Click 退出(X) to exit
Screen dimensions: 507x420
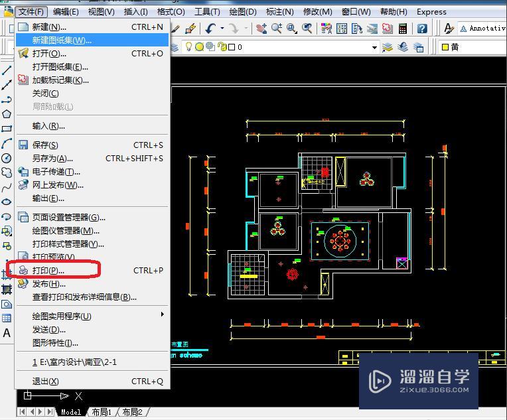92,382
